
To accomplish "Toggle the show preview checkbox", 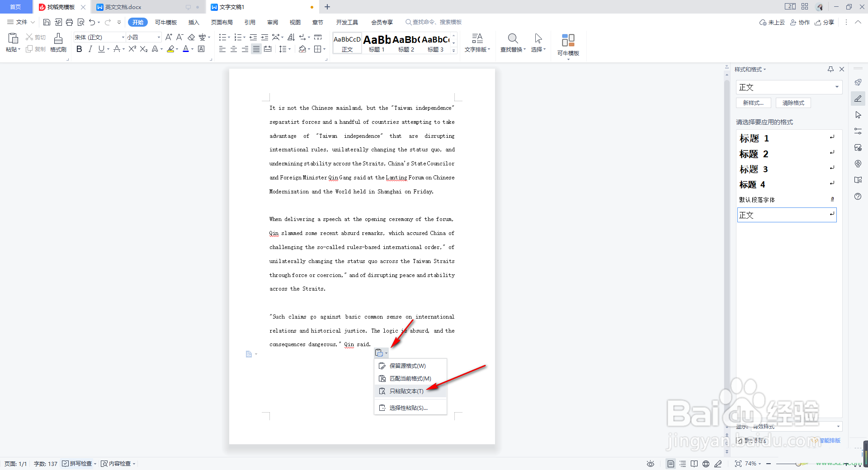I will point(739,440).
